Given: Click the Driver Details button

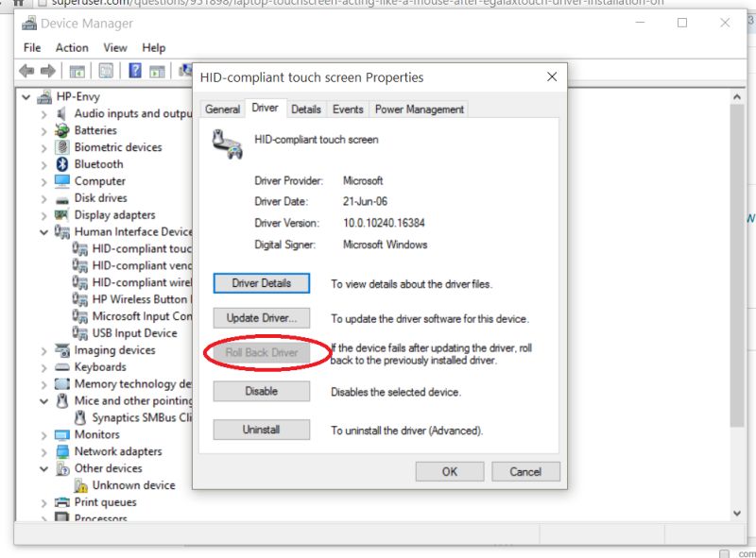Looking at the screenshot, I should pos(262,283).
